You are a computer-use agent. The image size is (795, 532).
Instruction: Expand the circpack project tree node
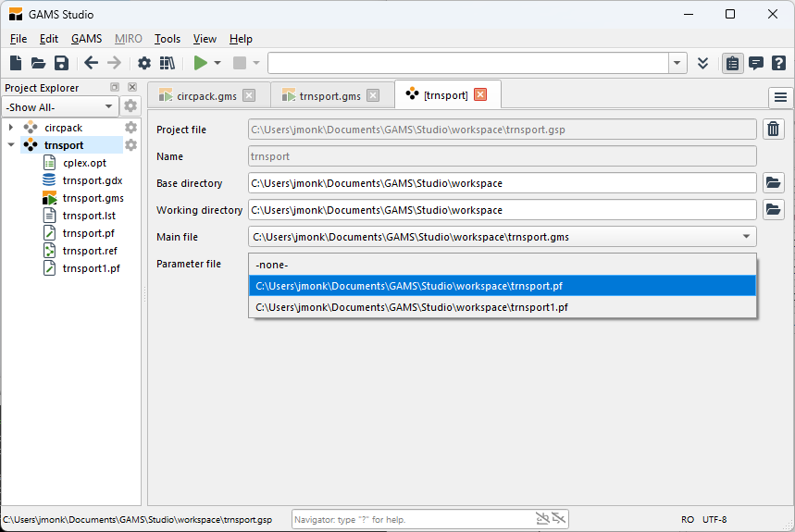11,128
